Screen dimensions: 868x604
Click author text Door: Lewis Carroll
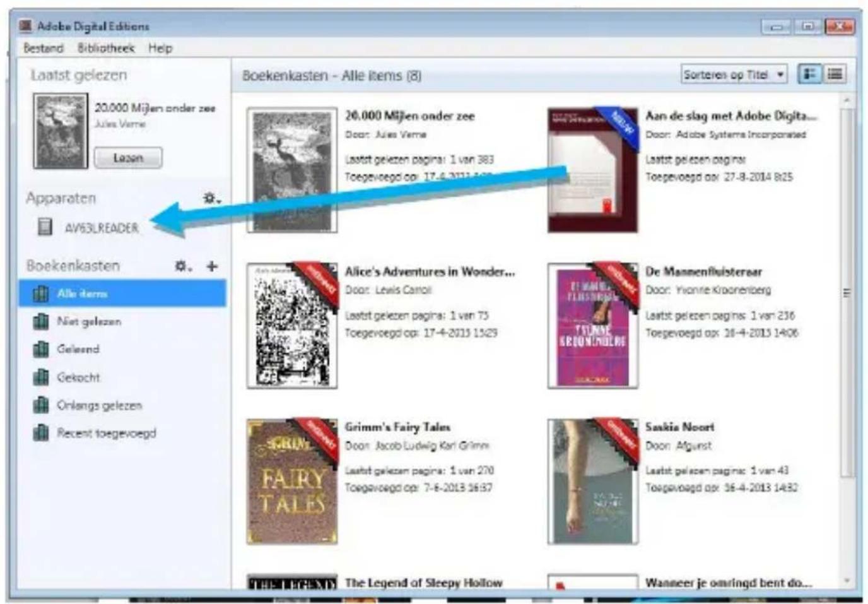(388, 290)
